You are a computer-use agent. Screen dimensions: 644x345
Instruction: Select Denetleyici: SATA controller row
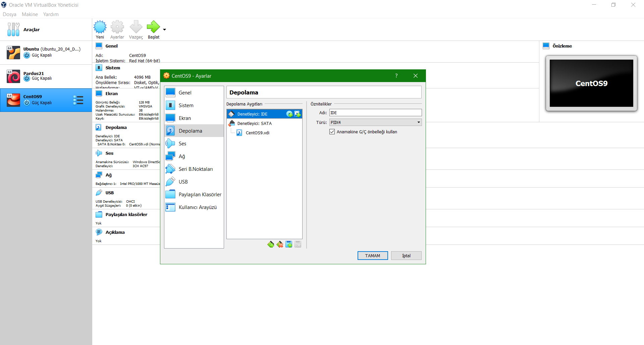pos(264,124)
